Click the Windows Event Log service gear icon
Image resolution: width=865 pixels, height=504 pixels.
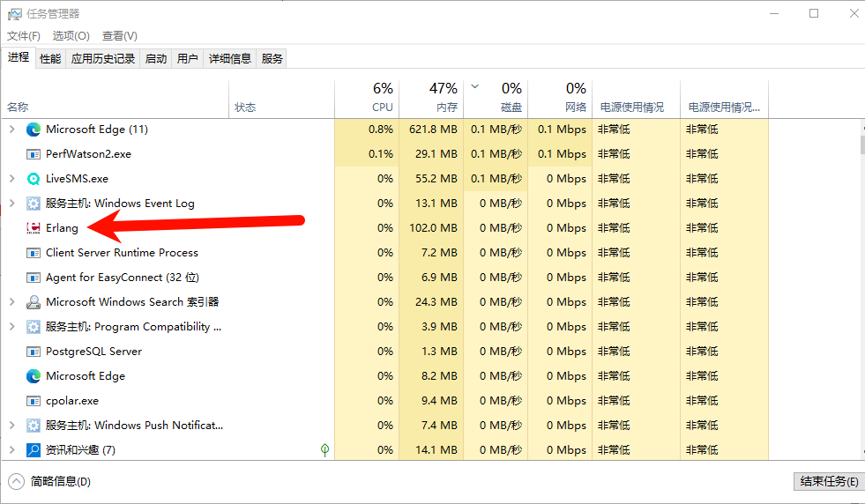coord(34,204)
